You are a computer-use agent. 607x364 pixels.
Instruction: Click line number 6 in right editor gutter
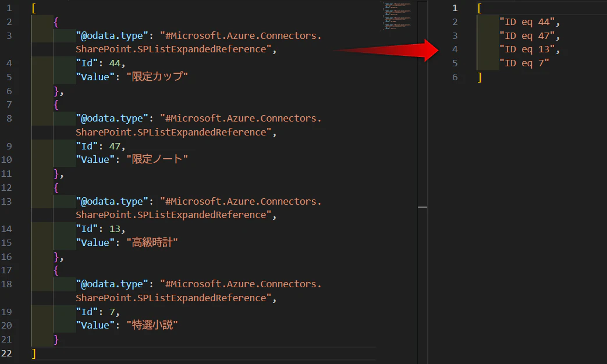pos(455,77)
